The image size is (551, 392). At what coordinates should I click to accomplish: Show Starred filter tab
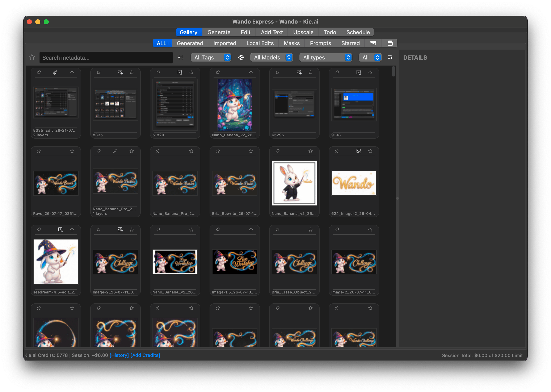point(350,43)
